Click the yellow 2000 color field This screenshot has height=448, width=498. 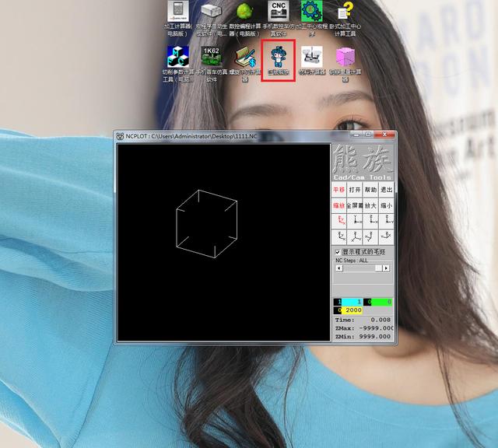click(353, 310)
